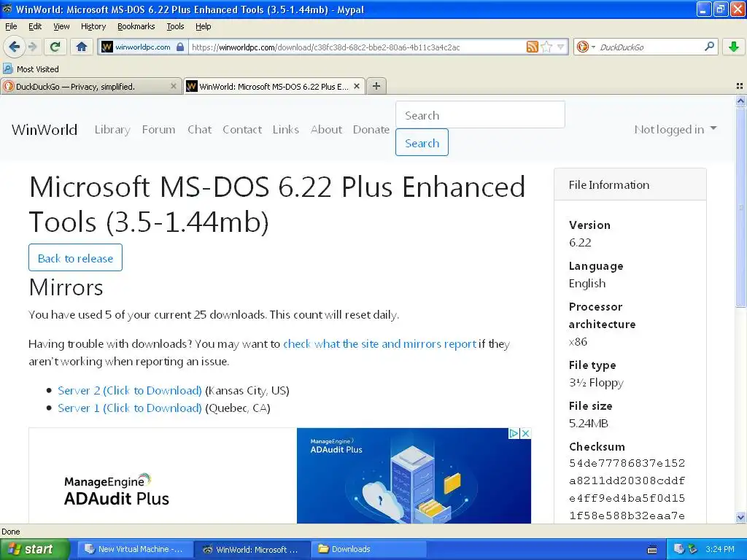Open the URL bar history dropdown arrow
Image resolution: width=747 pixels, height=560 pixels.
click(x=561, y=47)
